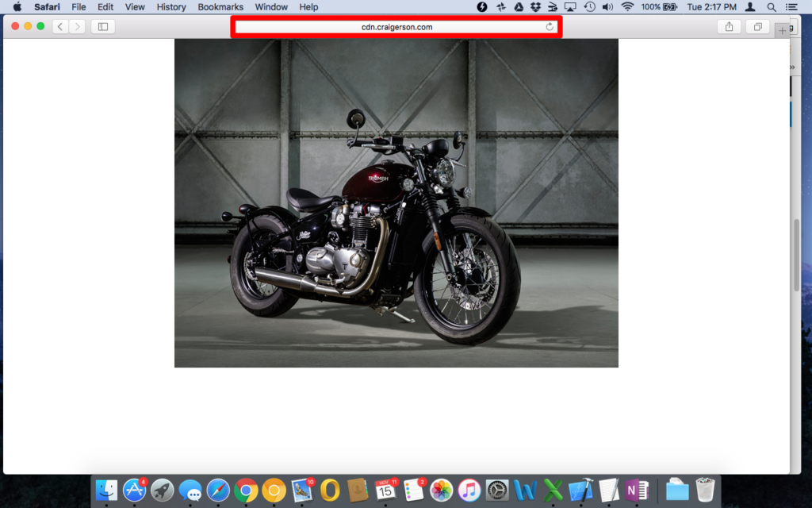Expand the File menu
Screen dimensions: 812x508
79,7
